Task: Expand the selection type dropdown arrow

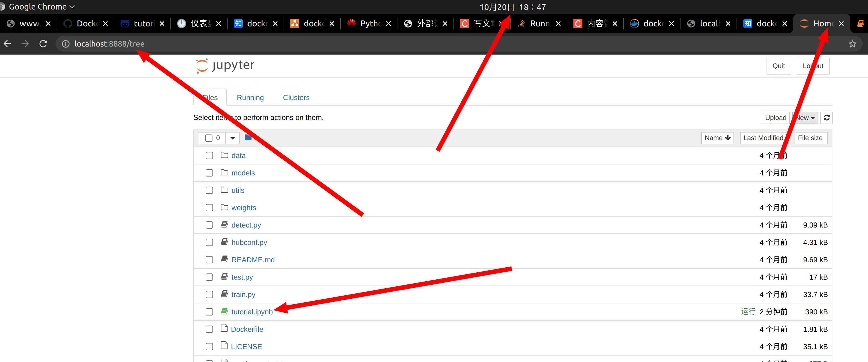Action: pos(233,138)
